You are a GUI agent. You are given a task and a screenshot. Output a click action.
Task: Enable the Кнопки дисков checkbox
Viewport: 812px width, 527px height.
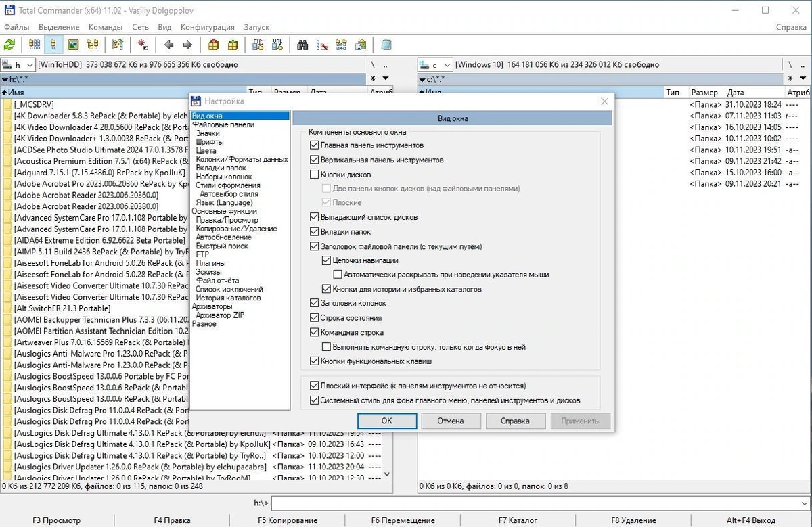pos(314,175)
